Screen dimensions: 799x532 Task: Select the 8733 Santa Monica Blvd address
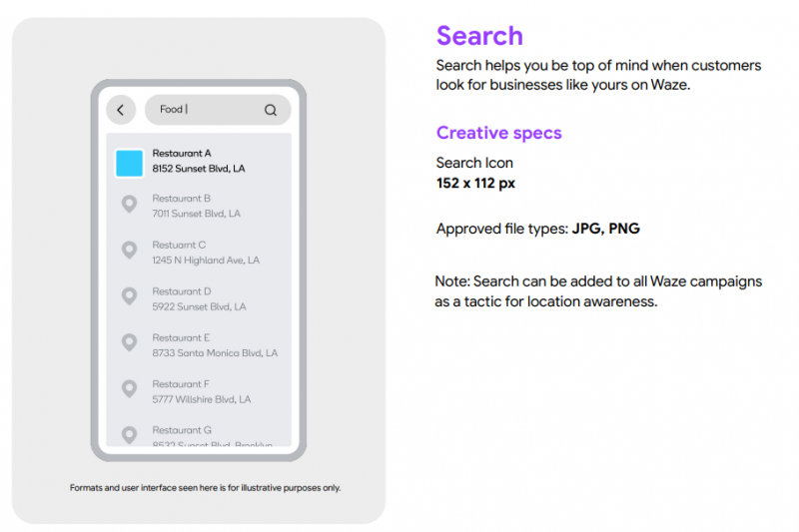(215, 353)
